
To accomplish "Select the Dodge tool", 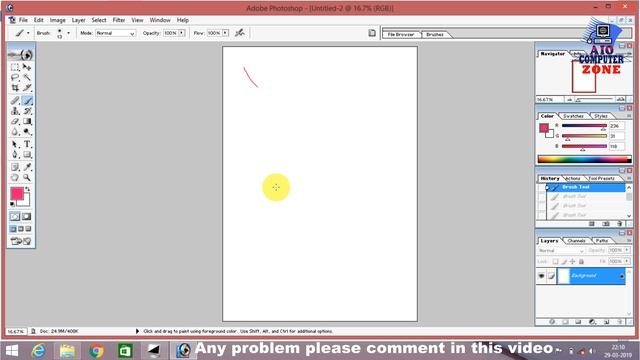I will tap(27, 132).
